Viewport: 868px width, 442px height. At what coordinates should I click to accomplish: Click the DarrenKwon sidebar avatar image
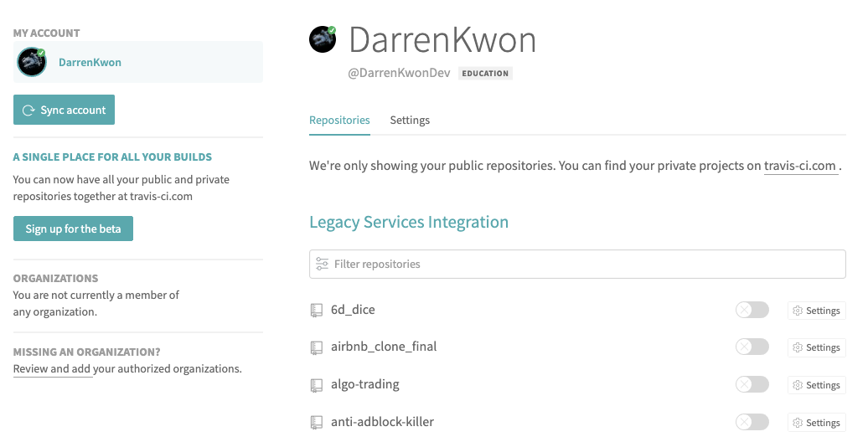(x=32, y=62)
